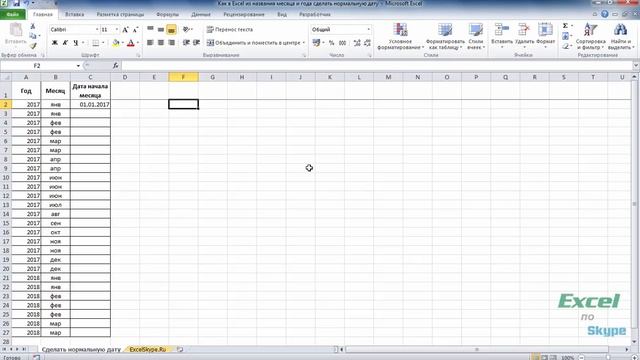
Task: Apply the comma thousands separator (000) icon
Action: (342, 43)
